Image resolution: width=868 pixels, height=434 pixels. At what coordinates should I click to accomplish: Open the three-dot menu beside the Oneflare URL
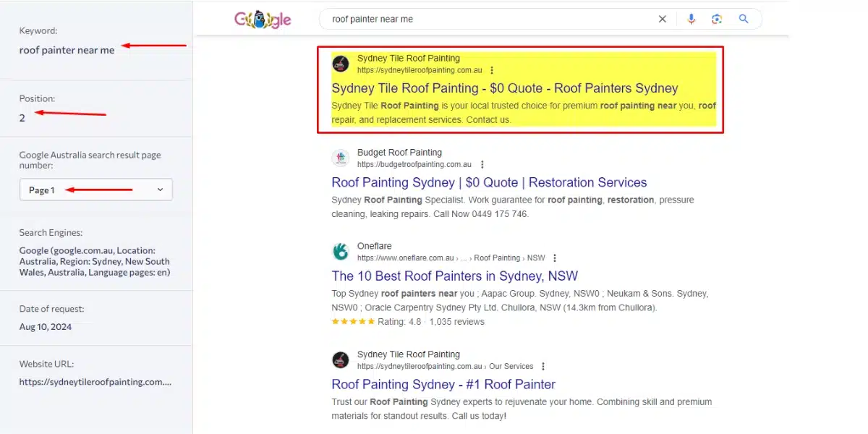click(555, 258)
